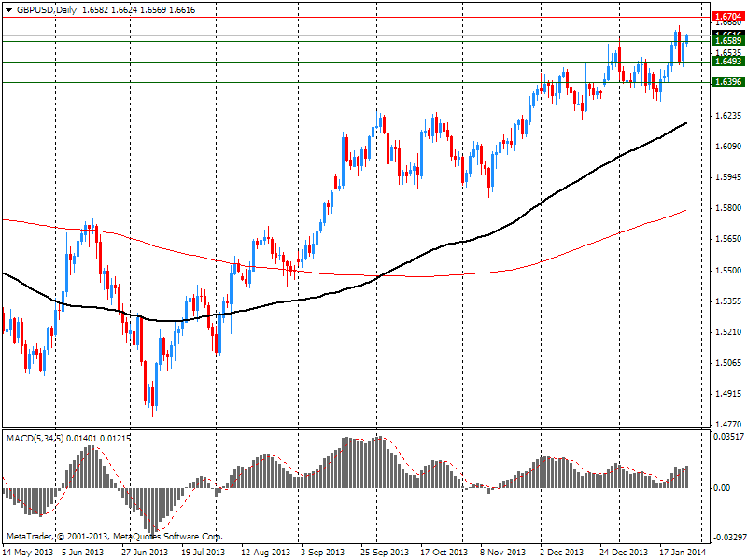Image resolution: width=747 pixels, height=560 pixels.
Task: Click the 14 May 2013 date label
Action: (27, 552)
